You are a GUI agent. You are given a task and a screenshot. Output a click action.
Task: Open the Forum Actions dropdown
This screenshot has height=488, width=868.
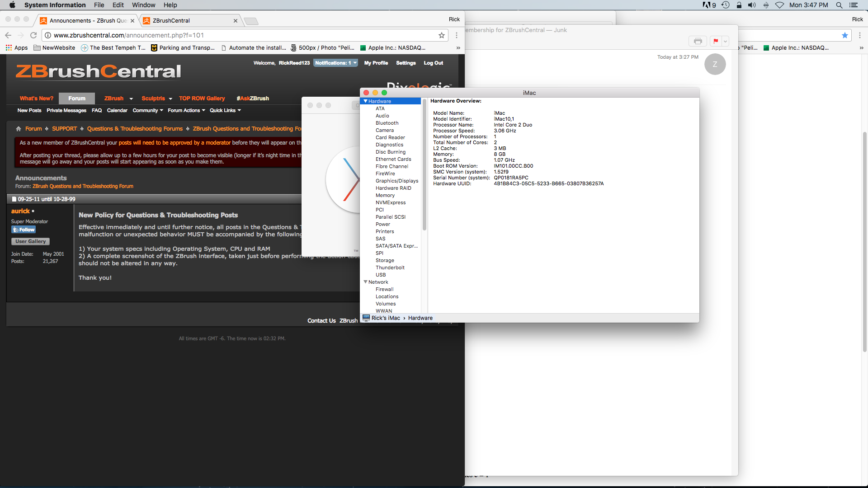(x=186, y=110)
